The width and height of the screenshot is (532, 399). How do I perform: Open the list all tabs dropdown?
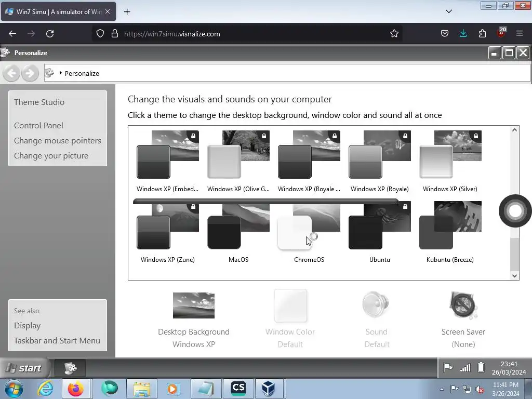point(448,11)
